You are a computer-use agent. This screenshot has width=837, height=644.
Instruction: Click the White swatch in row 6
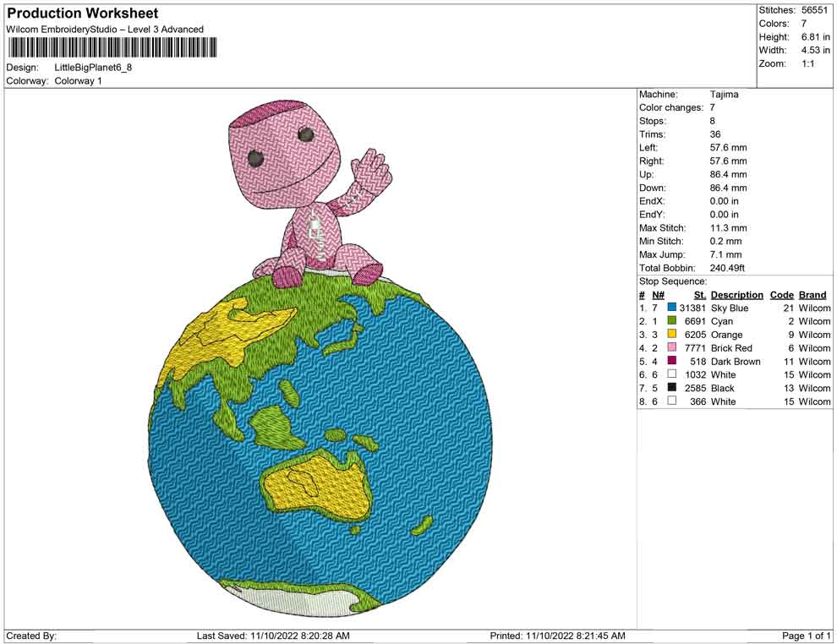[x=672, y=374]
